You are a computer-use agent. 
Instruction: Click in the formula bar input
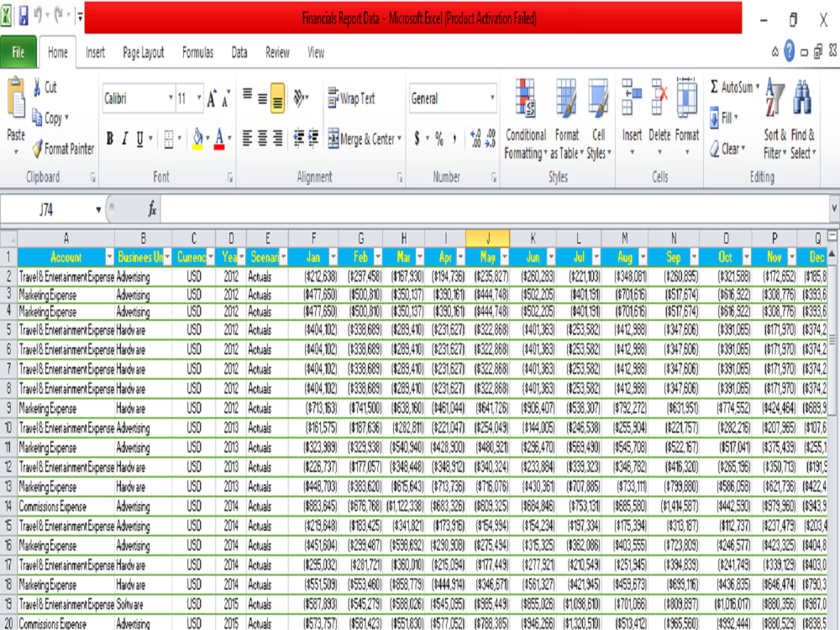click(x=494, y=209)
